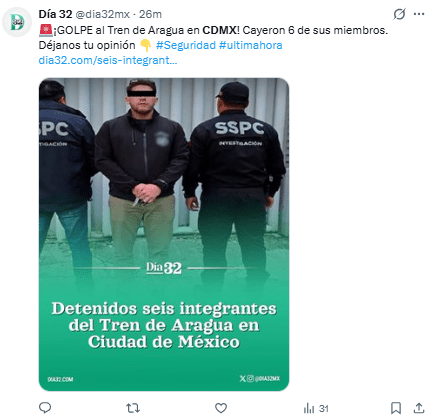Viewport: 435px width, 420px height.
Task: Click the Grok slashed circle icon
Action: (399, 14)
